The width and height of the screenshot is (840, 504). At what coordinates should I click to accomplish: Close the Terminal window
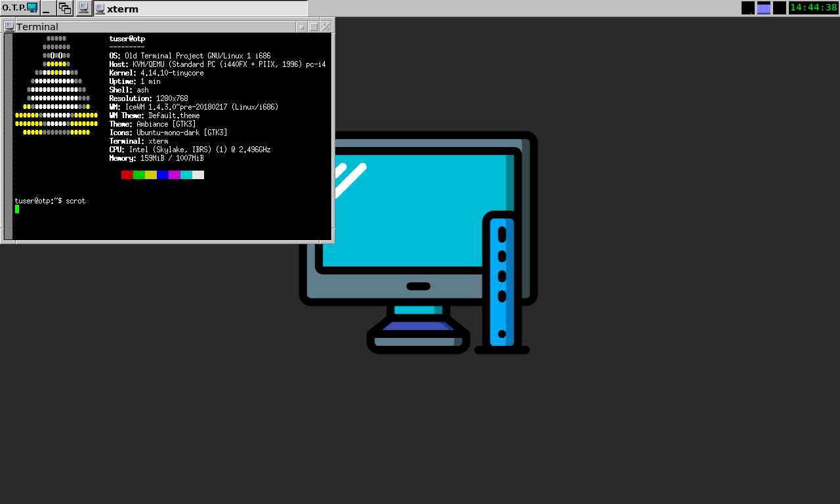coord(325,27)
